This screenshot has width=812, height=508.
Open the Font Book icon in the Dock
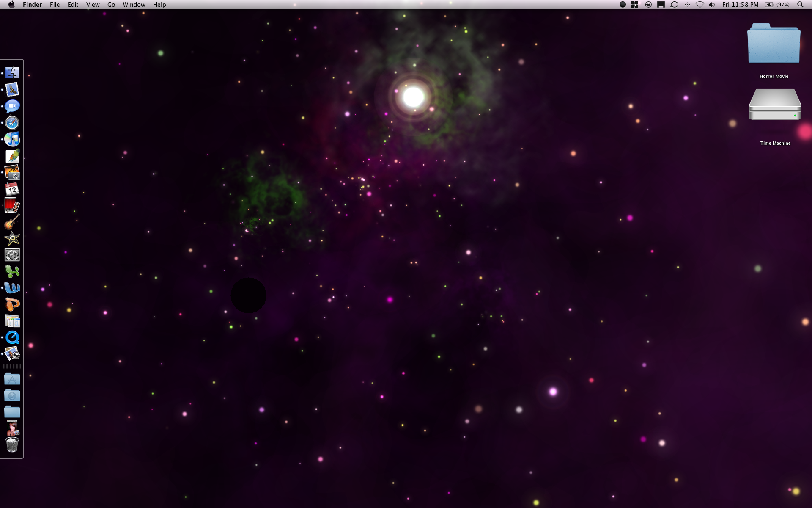point(12,321)
